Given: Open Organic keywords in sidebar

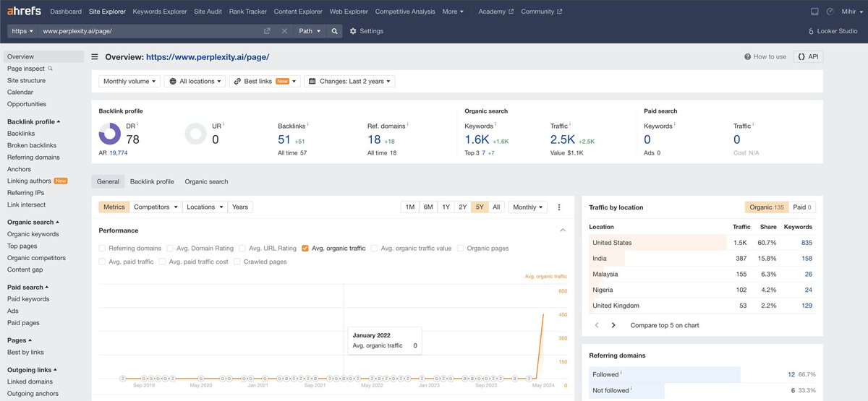Looking at the screenshot, I should [33, 234].
